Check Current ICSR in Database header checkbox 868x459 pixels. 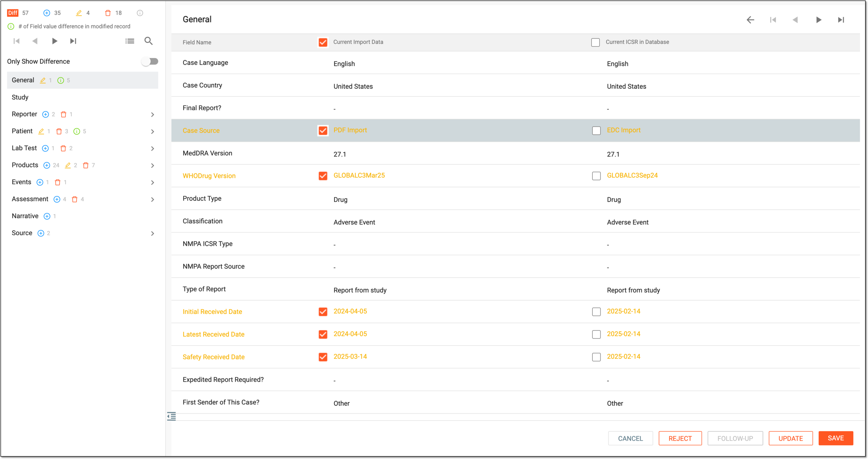(x=595, y=42)
